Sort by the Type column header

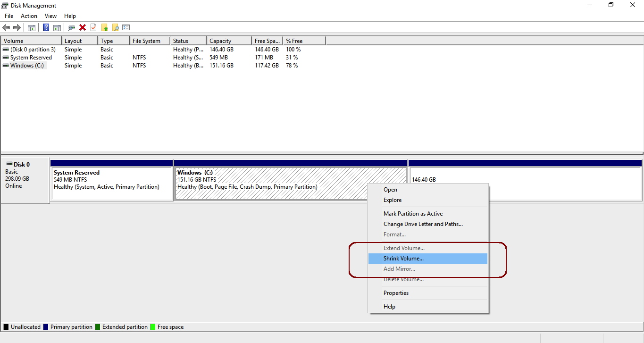click(113, 41)
